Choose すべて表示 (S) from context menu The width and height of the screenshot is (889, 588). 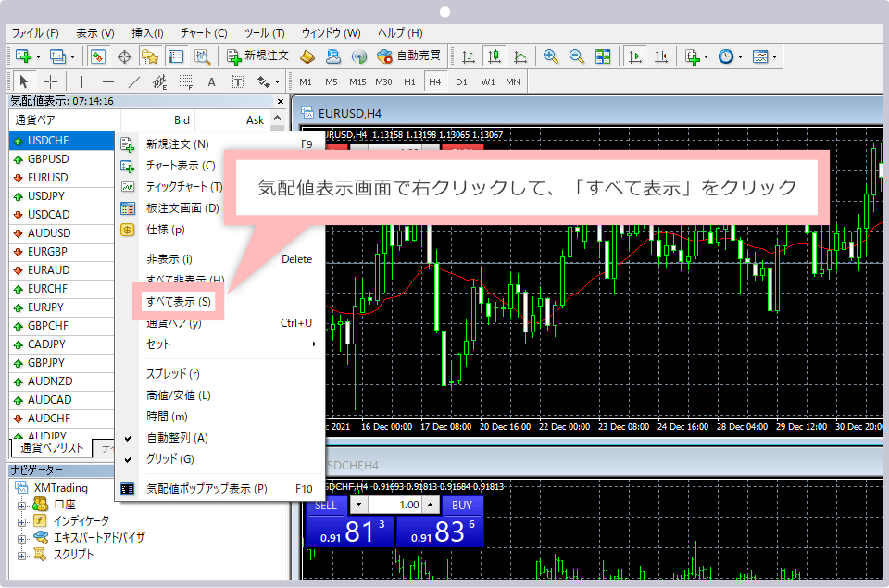[x=178, y=302]
